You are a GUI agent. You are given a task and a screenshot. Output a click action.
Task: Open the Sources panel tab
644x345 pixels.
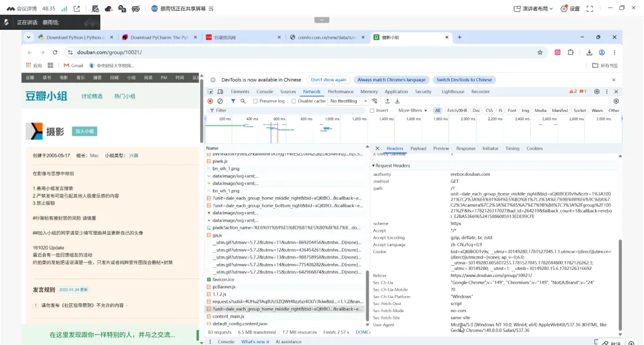click(x=288, y=92)
